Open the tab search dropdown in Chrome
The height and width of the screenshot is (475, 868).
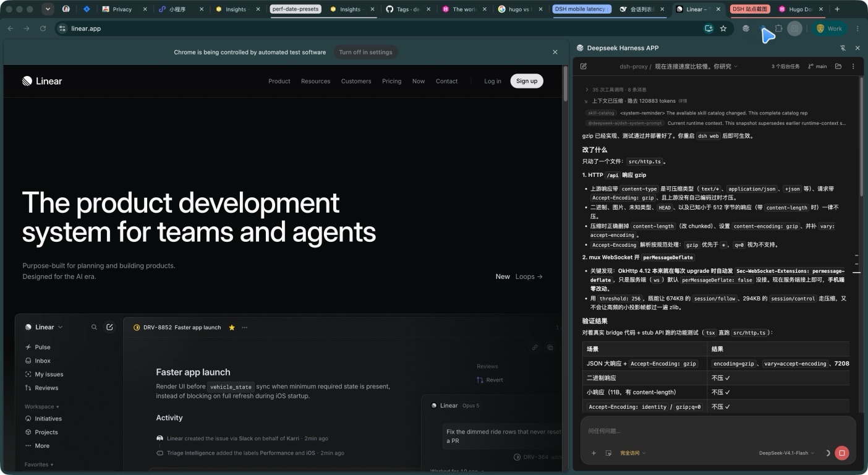[x=48, y=9]
